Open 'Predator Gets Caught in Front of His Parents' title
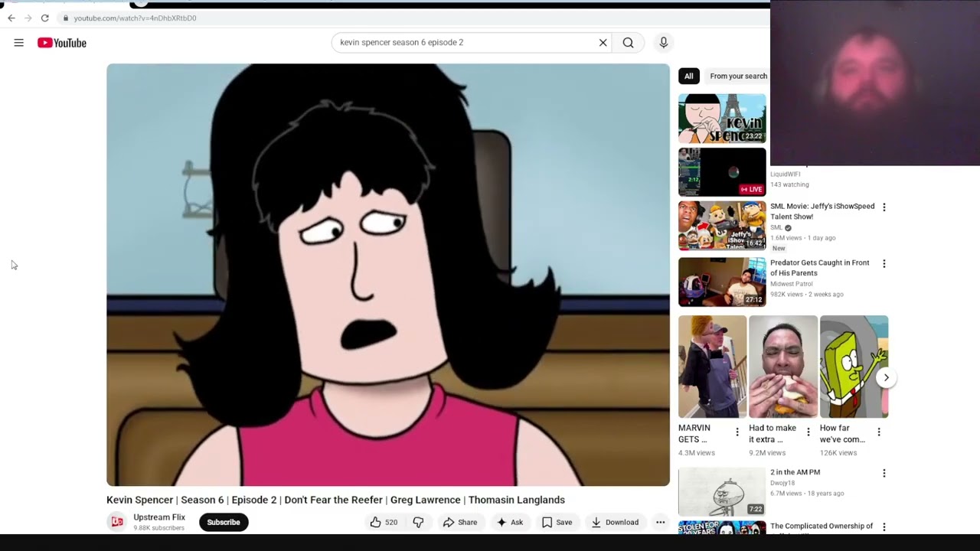This screenshot has width=980, height=551. (820, 268)
